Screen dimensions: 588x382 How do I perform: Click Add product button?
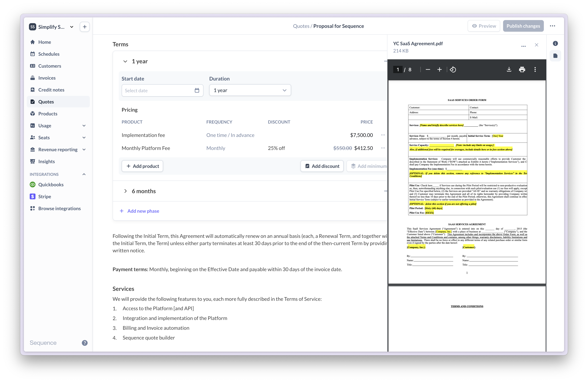point(142,166)
